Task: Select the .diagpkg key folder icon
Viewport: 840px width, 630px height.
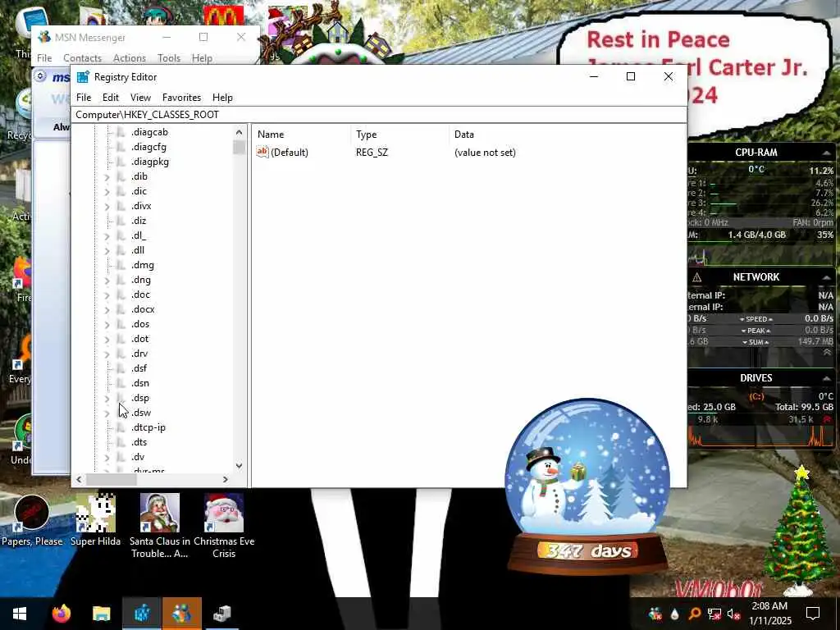Action: (x=121, y=162)
